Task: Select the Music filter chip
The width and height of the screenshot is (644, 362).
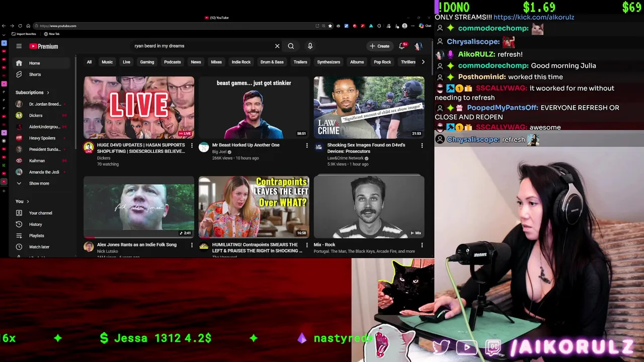Action: pyautogui.click(x=107, y=62)
